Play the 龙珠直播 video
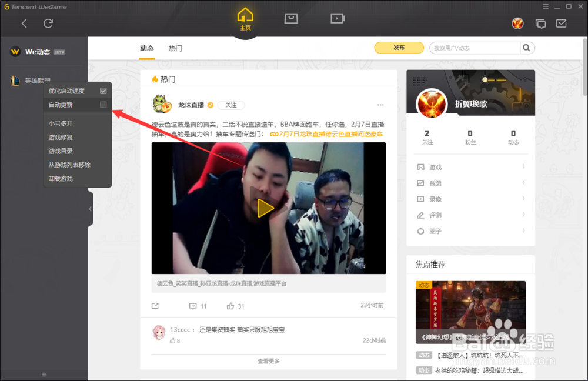588x381 pixels. click(x=265, y=208)
